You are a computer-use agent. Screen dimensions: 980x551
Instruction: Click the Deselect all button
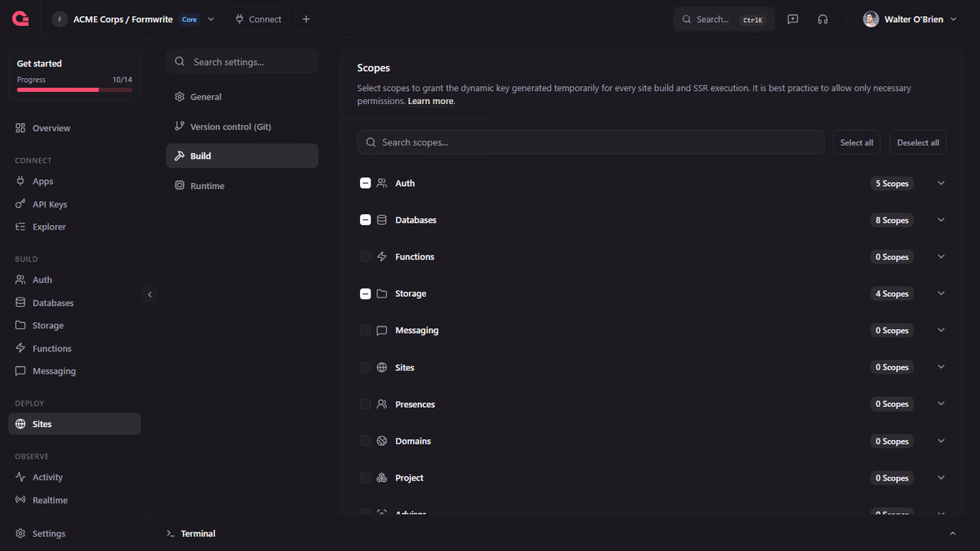[918, 142]
